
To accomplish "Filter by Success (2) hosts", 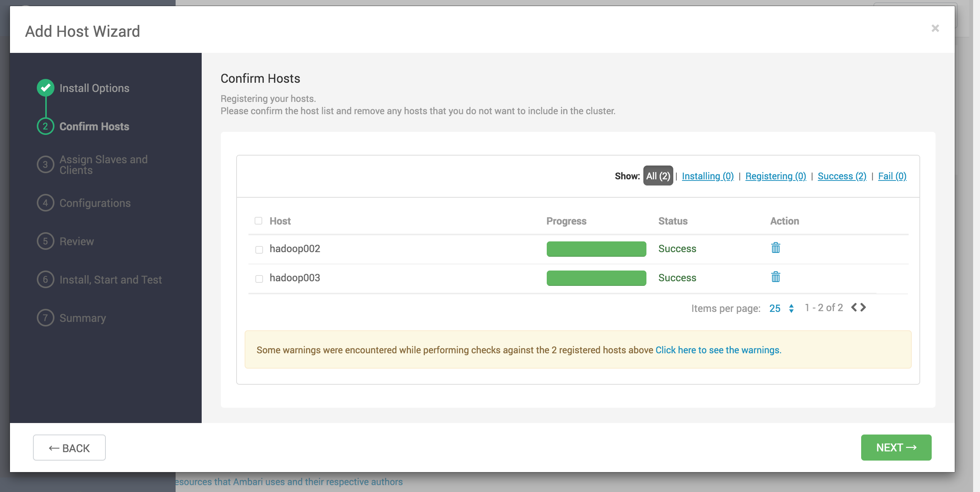I will [842, 176].
